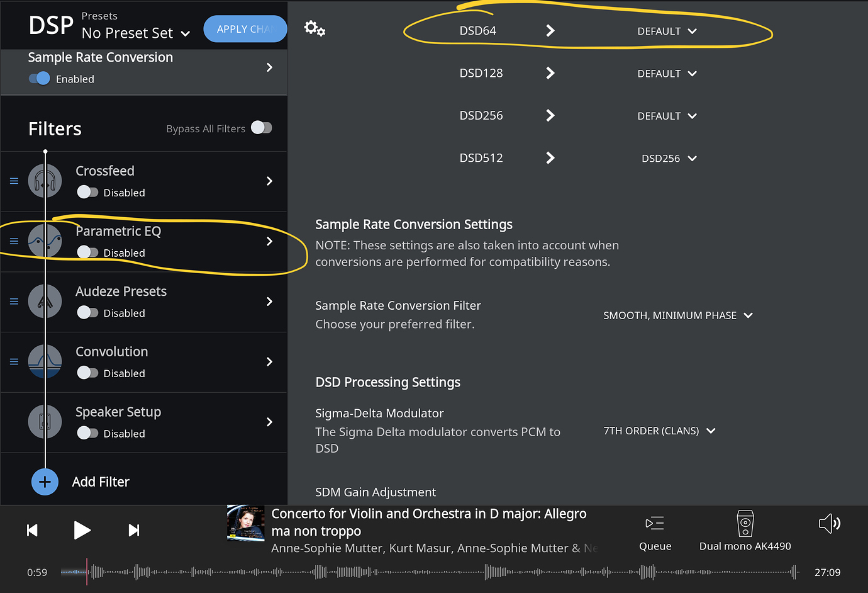Image resolution: width=868 pixels, height=593 pixels.
Task: Click the Crossfeed headphones icon
Action: [45, 181]
